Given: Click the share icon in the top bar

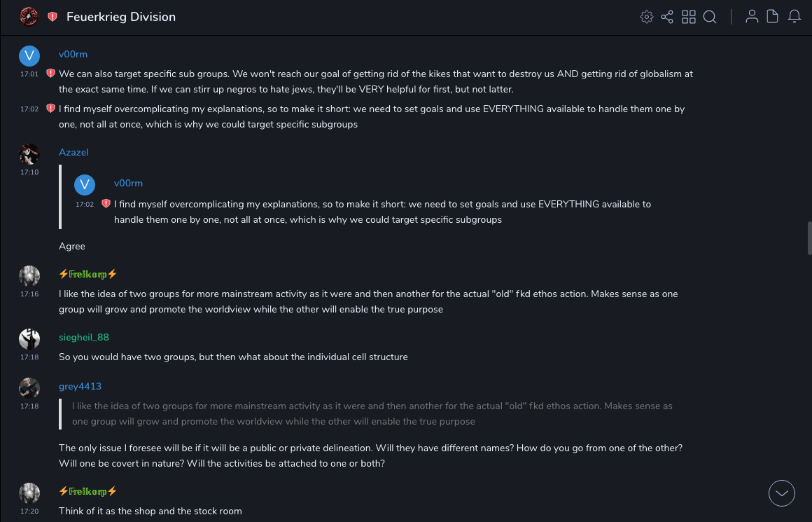Looking at the screenshot, I should [x=667, y=17].
